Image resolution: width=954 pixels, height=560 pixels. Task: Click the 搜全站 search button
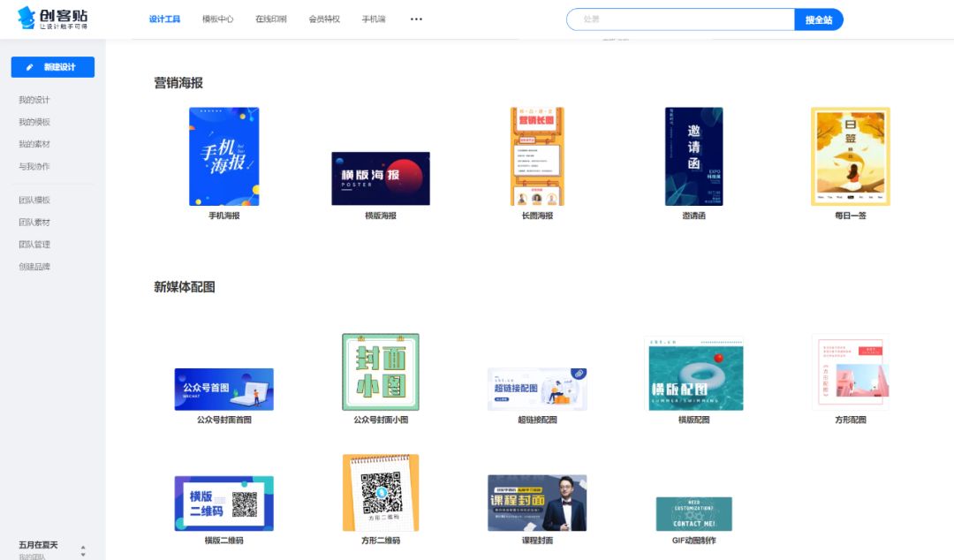click(819, 19)
